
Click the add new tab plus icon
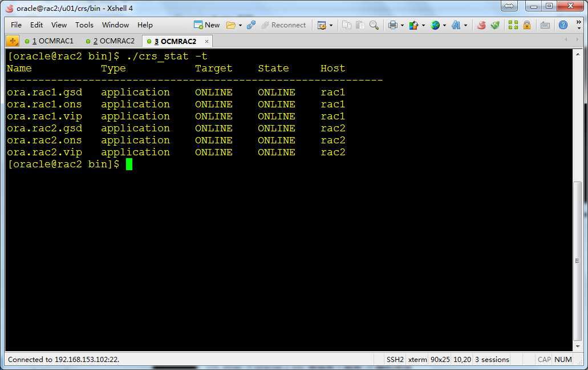(13, 41)
